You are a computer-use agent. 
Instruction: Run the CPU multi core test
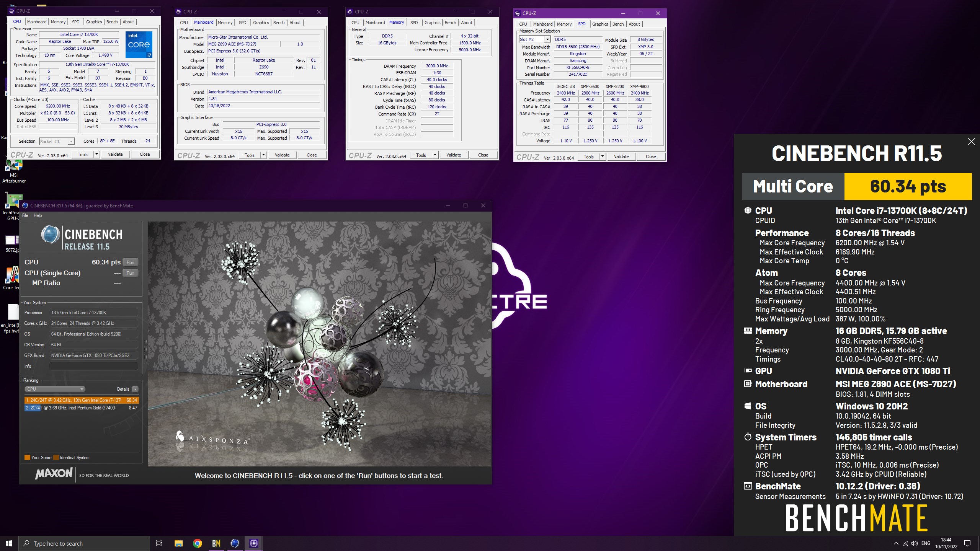(130, 262)
